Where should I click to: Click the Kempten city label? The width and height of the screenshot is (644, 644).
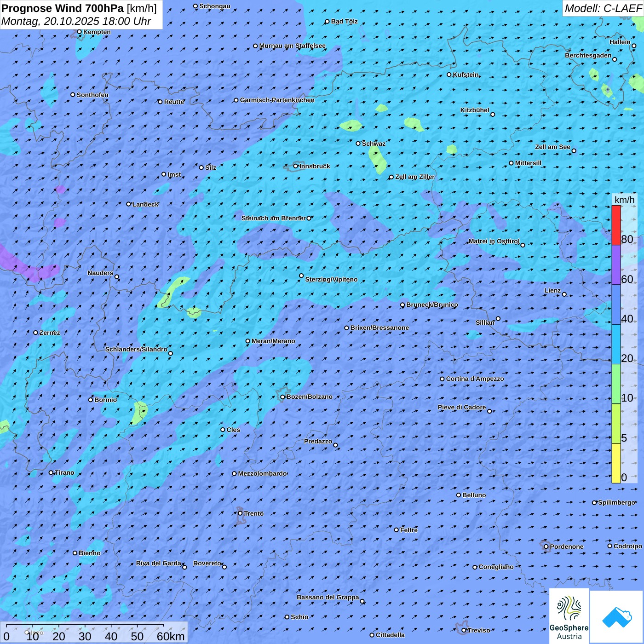[x=97, y=32]
